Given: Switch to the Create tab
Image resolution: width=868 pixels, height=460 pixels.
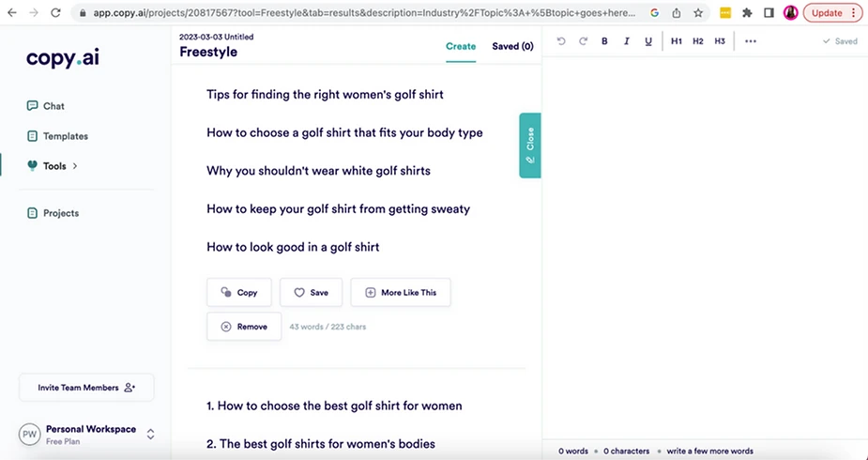Looking at the screenshot, I should coord(461,47).
